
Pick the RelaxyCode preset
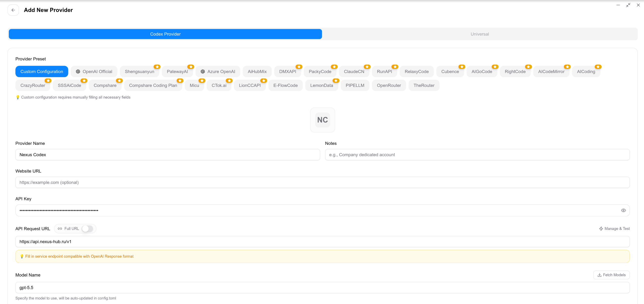click(417, 72)
